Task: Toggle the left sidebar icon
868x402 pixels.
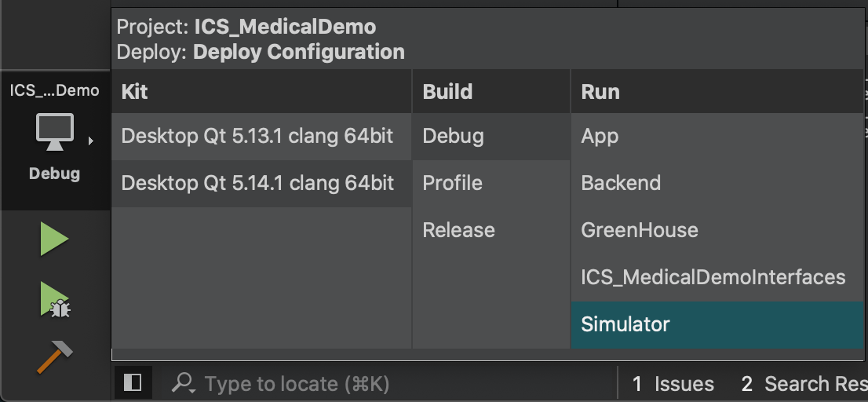Action: (x=133, y=382)
